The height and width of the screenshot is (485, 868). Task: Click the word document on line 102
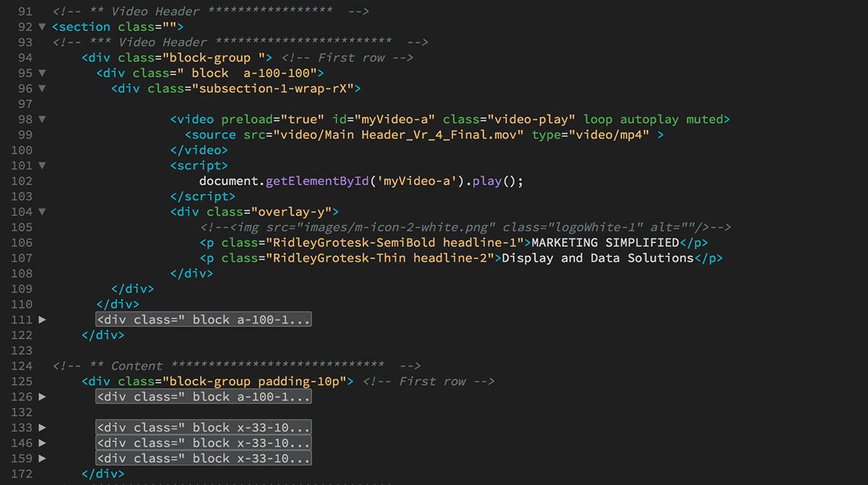pos(229,181)
